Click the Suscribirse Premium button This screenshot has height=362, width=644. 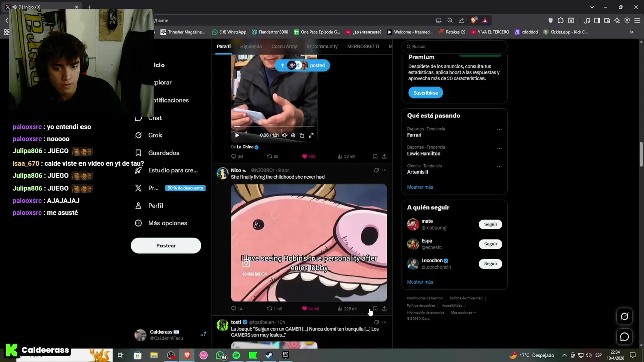(426, 93)
